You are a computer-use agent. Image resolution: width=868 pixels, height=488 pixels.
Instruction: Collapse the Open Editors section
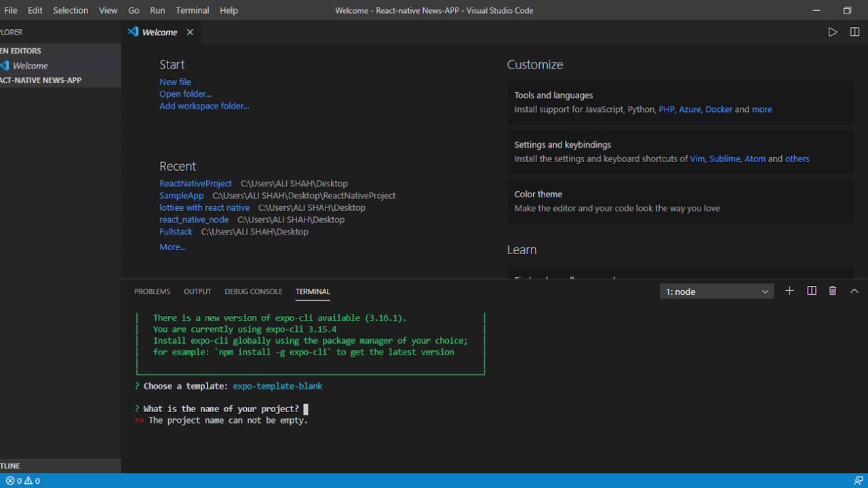60,51
